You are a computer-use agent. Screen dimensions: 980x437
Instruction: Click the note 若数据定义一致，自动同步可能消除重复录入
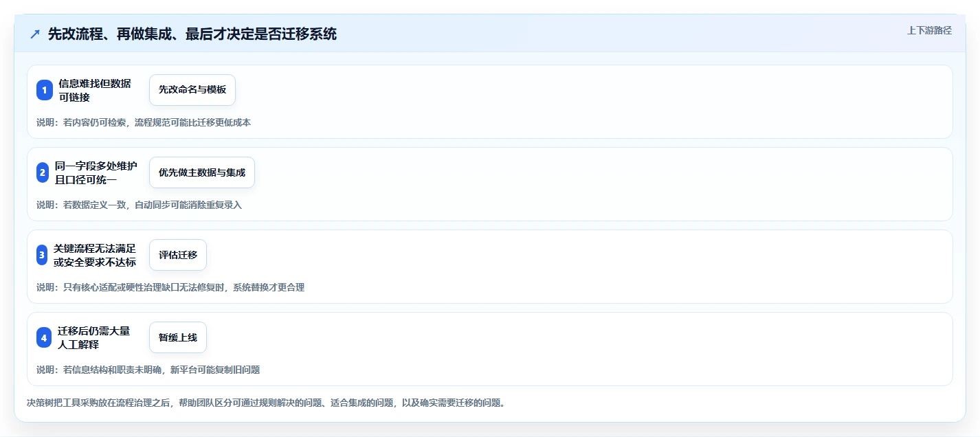[x=140, y=205]
